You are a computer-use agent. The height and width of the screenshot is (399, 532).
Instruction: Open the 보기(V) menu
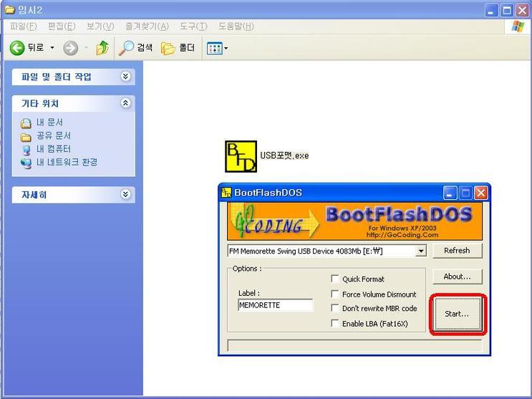pyautogui.click(x=100, y=27)
